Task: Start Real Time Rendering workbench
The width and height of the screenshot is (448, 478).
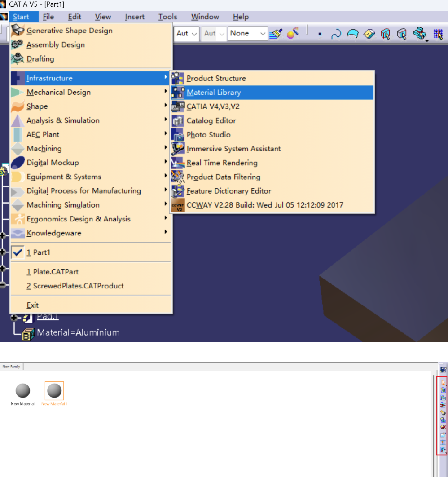Action: click(x=272, y=163)
